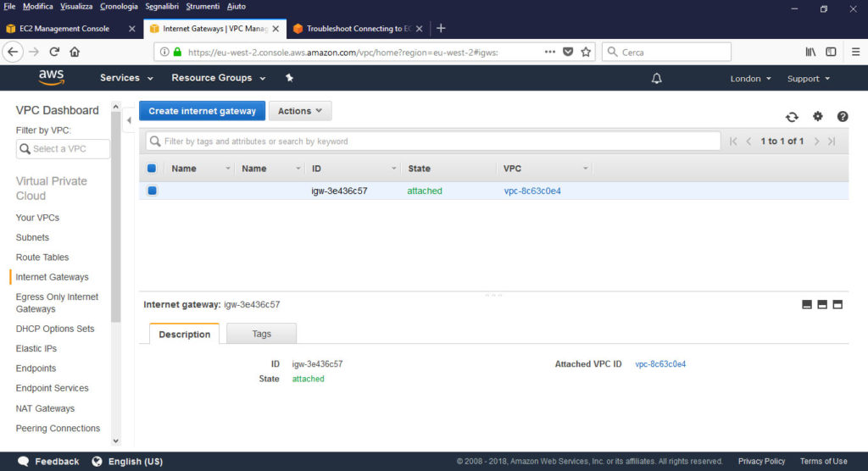Switch to EC2 Management Console tab
Screen dimensions: 868x471
[x=70, y=28]
